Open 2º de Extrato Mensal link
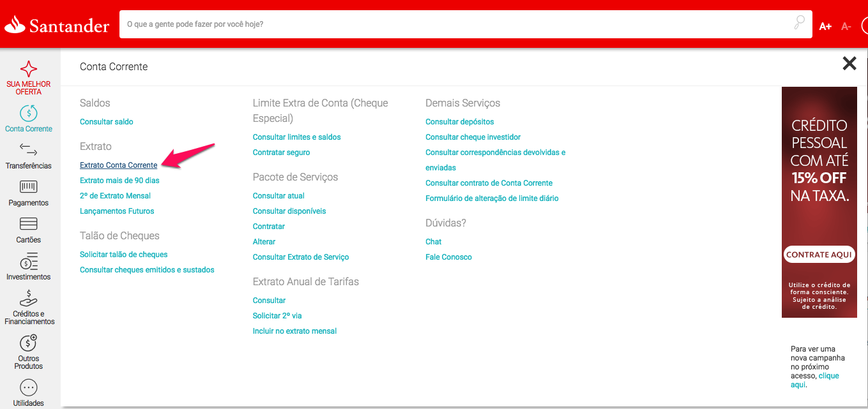The image size is (868, 409). 115,196
